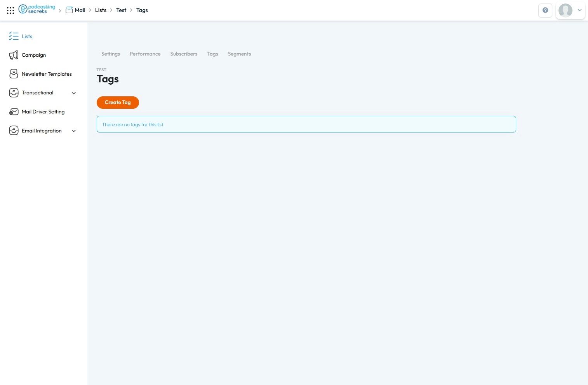Open Newsletter Templates in the sidebar
Viewport: 588px width, 385px height.
pos(47,74)
